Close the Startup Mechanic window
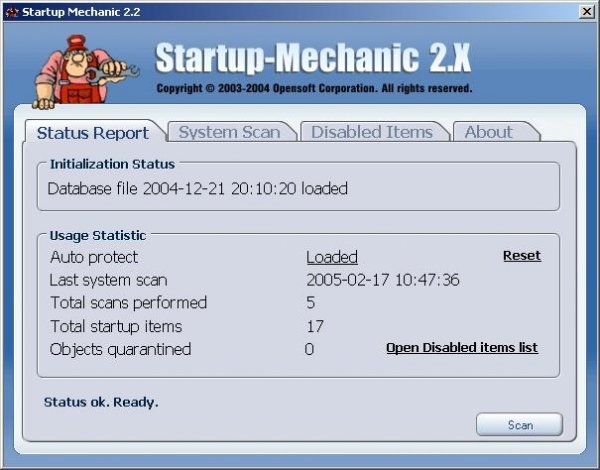 (586, 12)
